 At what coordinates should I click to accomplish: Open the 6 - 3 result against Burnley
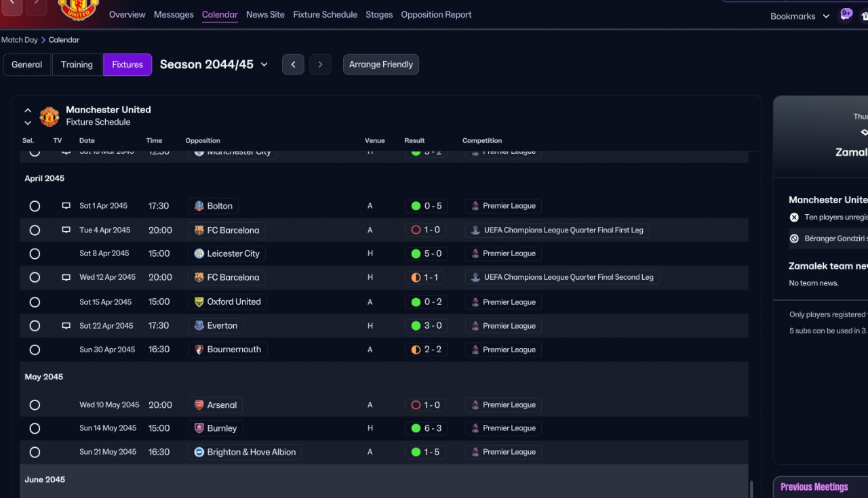coord(425,428)
